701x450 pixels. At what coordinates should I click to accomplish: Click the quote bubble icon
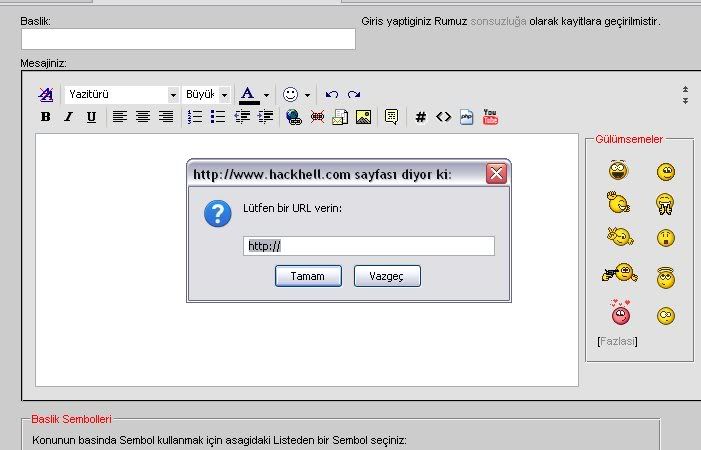391,117
